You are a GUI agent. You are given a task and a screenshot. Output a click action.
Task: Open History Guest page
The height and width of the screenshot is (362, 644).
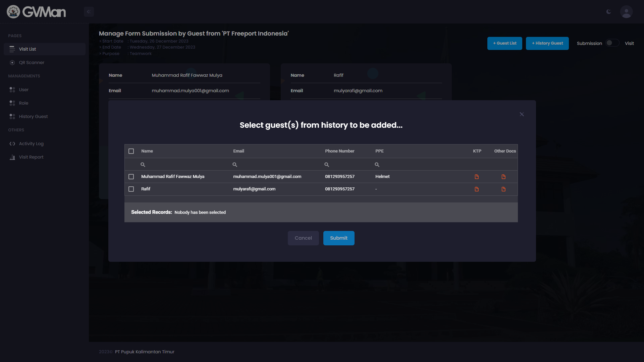[x=45, y=117]
